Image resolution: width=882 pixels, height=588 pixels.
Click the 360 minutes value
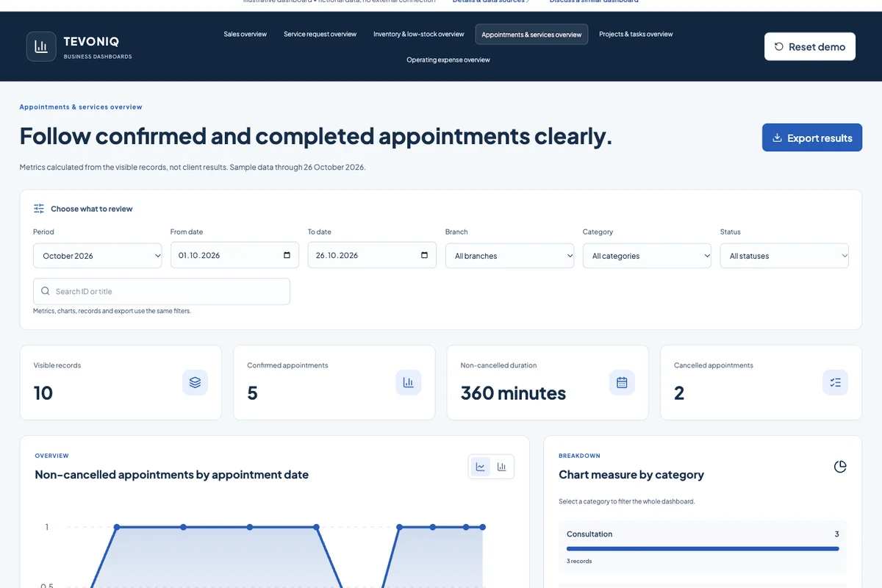pyautogui.click(x=513, y=393)
